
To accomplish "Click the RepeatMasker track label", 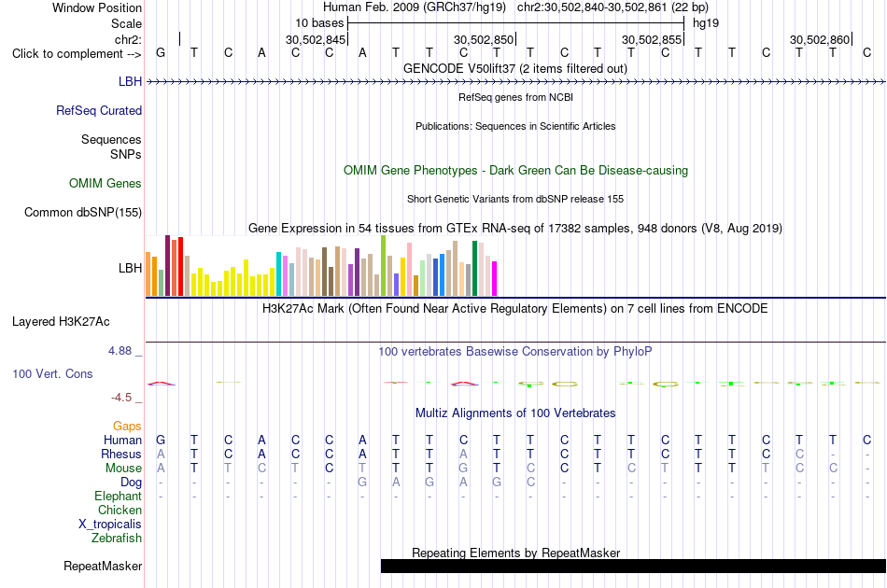I will coord(103,566).
